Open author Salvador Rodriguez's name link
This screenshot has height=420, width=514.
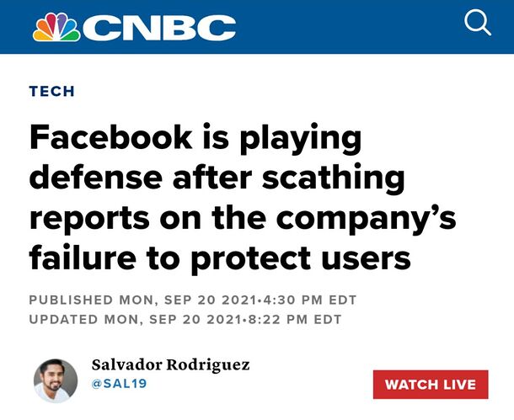[170, 364]
